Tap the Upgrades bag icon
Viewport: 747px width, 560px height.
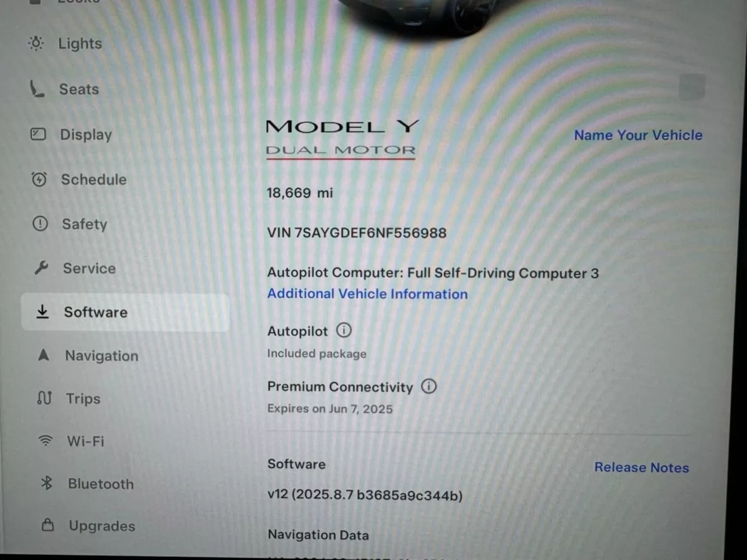[47, 526]
